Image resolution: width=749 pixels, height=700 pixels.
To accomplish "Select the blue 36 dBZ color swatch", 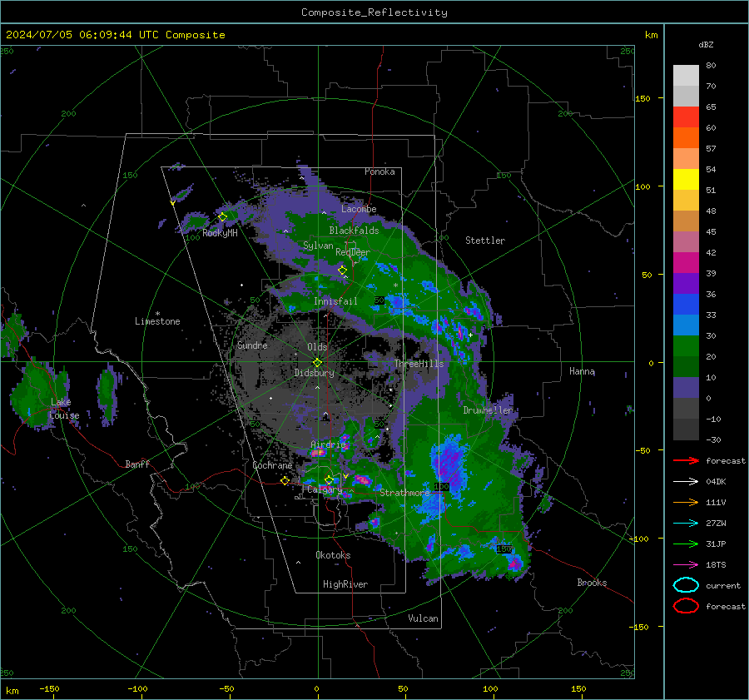I will (686, 305).
